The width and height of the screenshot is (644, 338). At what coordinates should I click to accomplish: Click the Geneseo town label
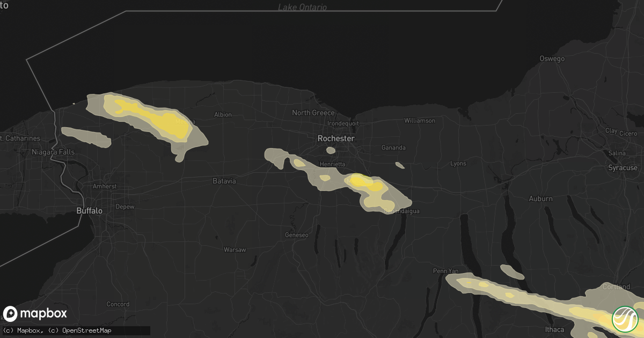pos(297,235)
